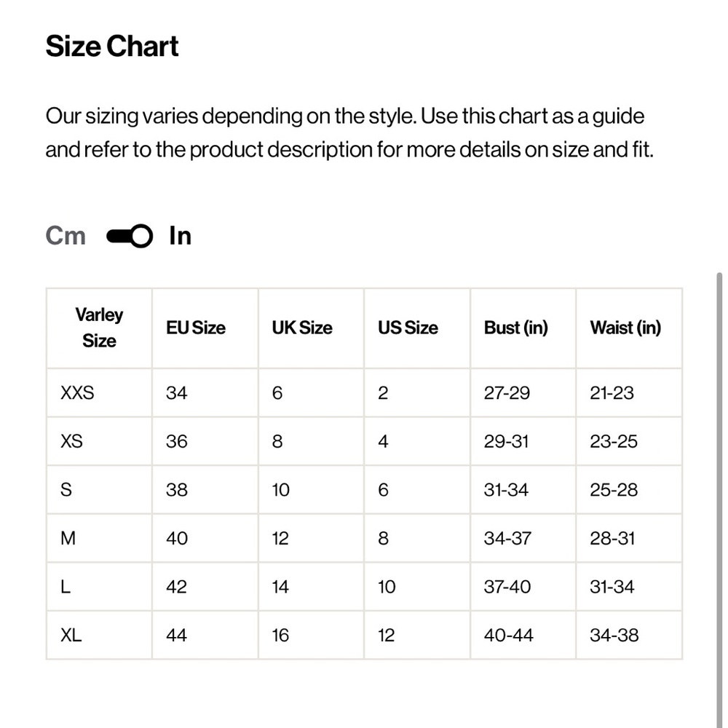Screen dimensions: 728x728
Task: Click the 31-34 bust measurement cell
Action: click(506, 490)
